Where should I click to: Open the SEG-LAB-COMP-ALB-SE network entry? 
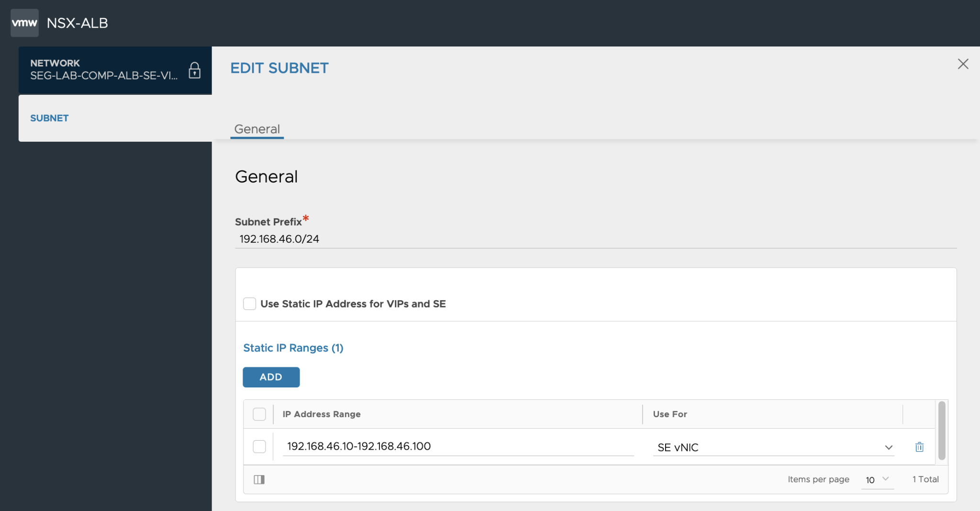103,70
